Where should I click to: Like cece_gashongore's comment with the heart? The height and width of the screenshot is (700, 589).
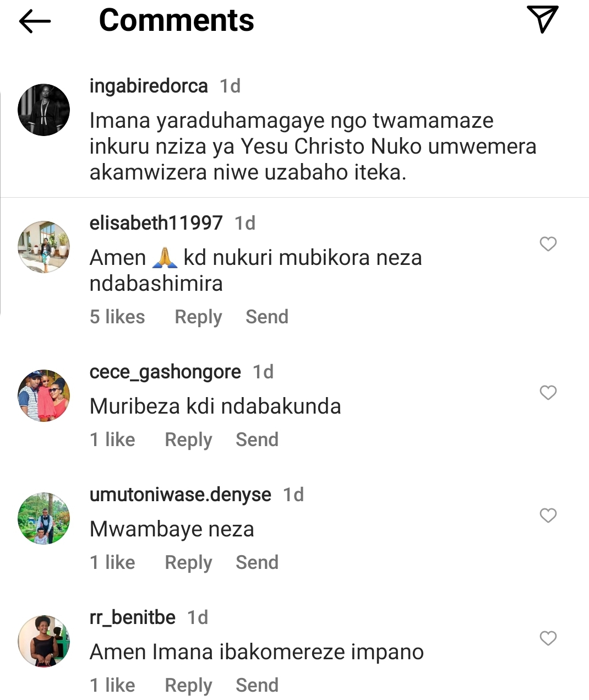pos(548,393)
